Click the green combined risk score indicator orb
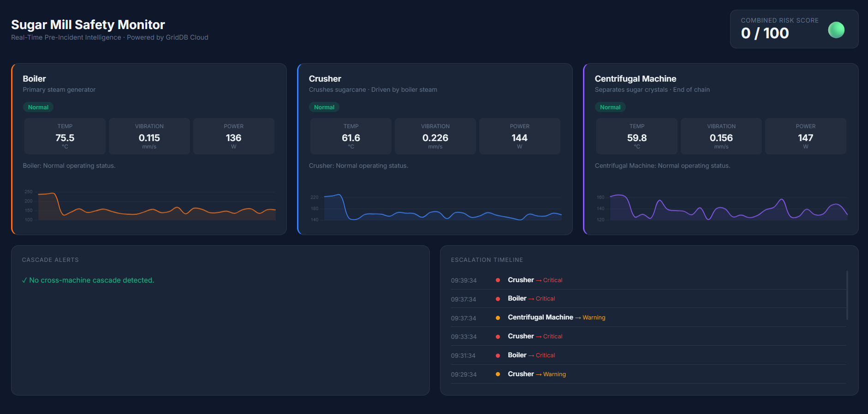The width and height of the screenshot is (868, 414). [x=836, y=30]
